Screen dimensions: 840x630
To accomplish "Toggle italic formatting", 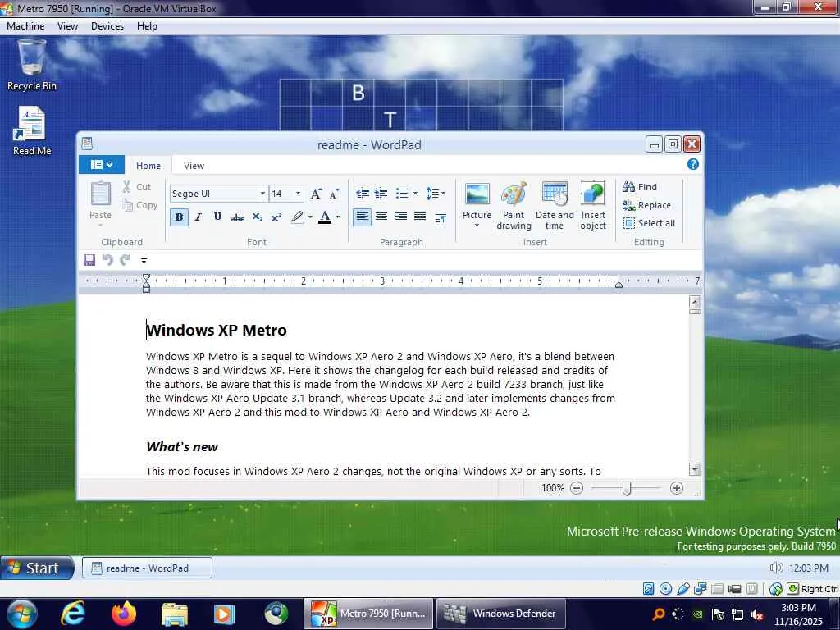I will click(199, 217).
